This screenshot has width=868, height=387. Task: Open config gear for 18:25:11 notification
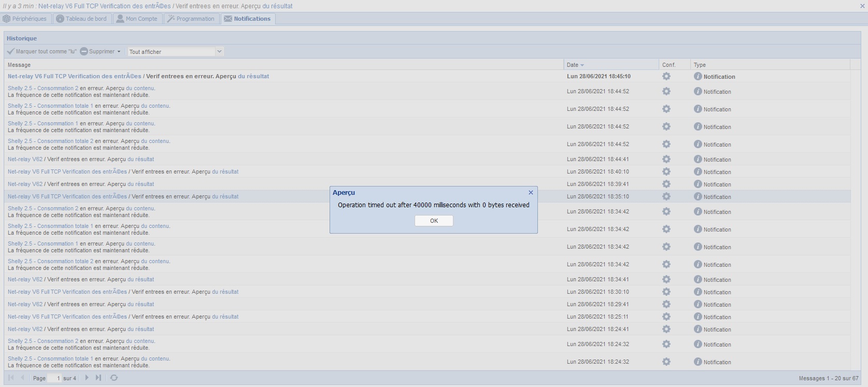tap(666, 317)
